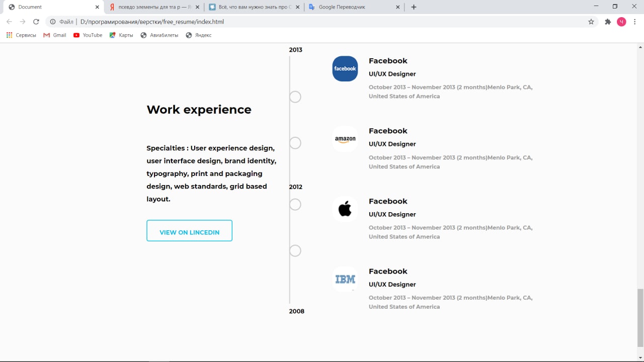Minimize the Chrome window
The height and width of the screenshot is (362, 644).
point(596,7)
